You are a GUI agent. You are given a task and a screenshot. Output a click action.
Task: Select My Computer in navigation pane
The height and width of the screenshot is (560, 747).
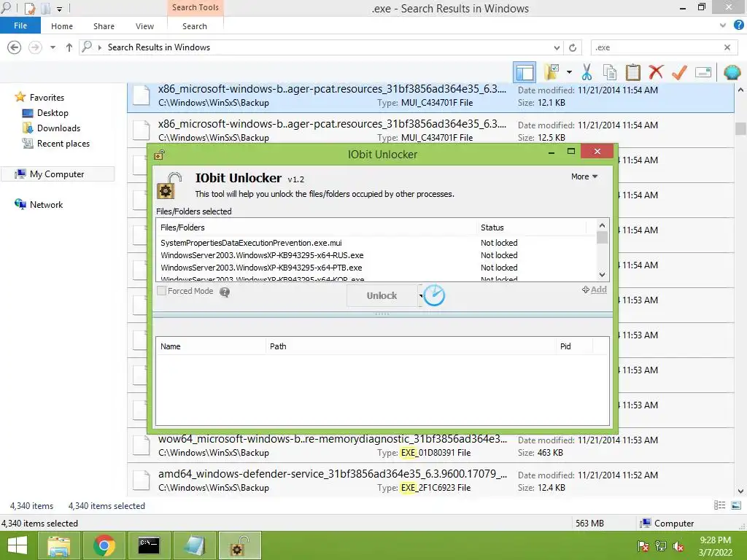point(57,174)
